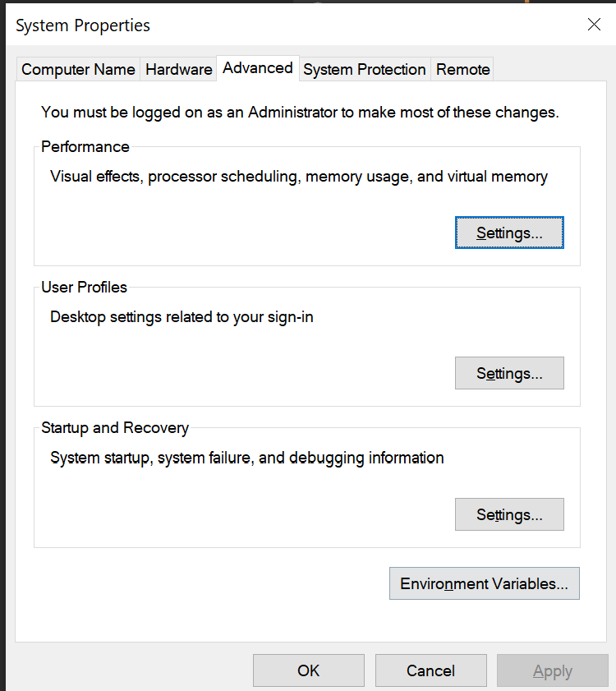
Task: Switch to the Computer Name tab
Action: click(78, 70)
